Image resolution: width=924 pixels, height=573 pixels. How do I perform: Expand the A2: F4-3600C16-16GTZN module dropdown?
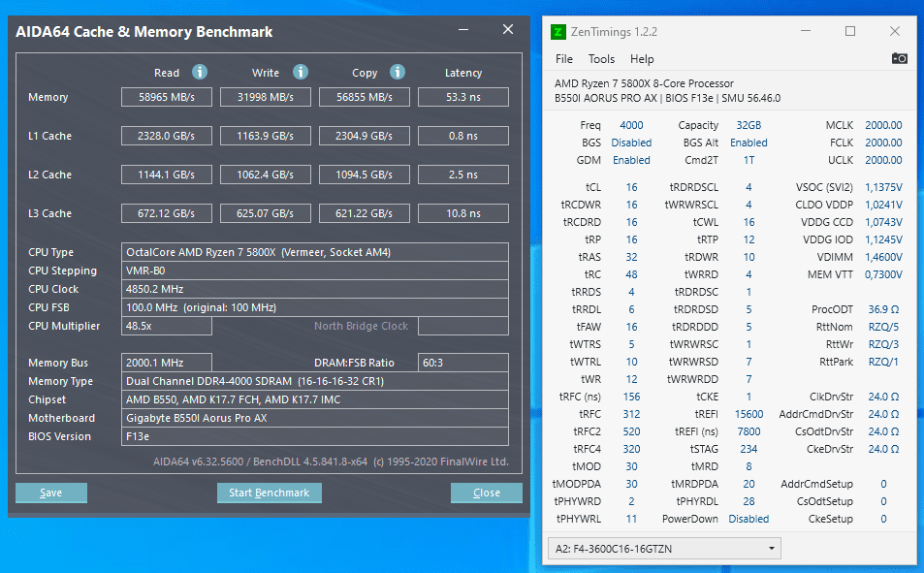click(x=664, y=548)
